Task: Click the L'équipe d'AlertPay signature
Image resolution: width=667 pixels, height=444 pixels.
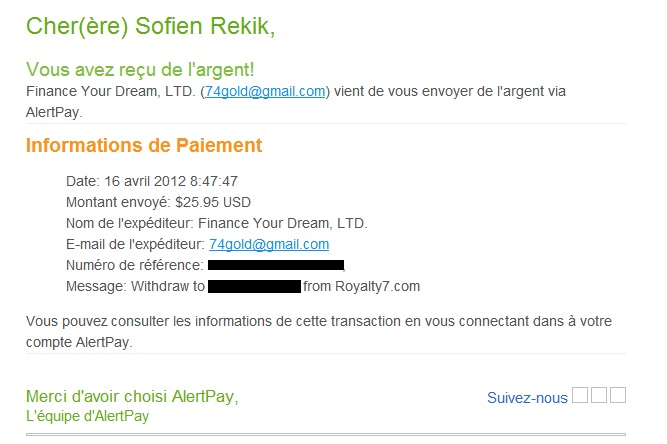Action: pos(88,416)
